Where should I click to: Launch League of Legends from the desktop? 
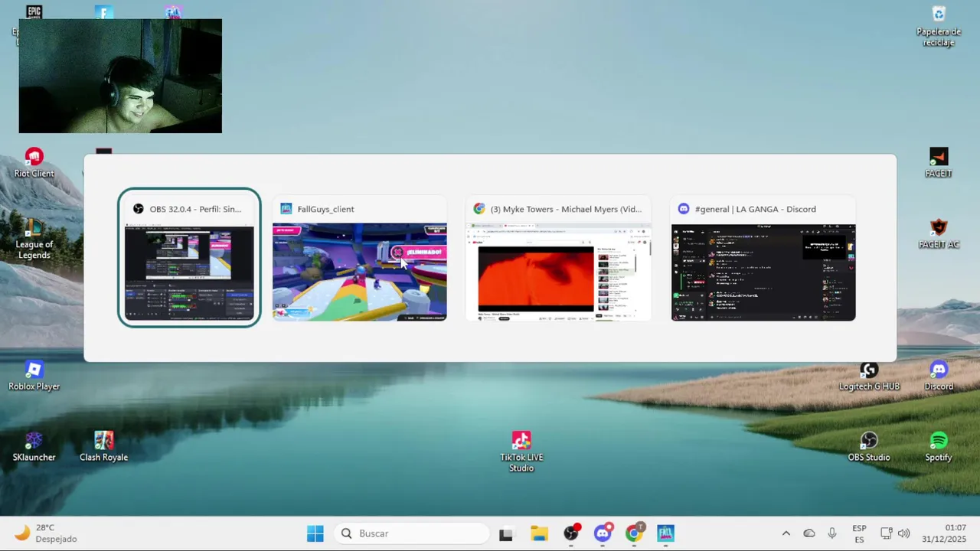point(34,239)
